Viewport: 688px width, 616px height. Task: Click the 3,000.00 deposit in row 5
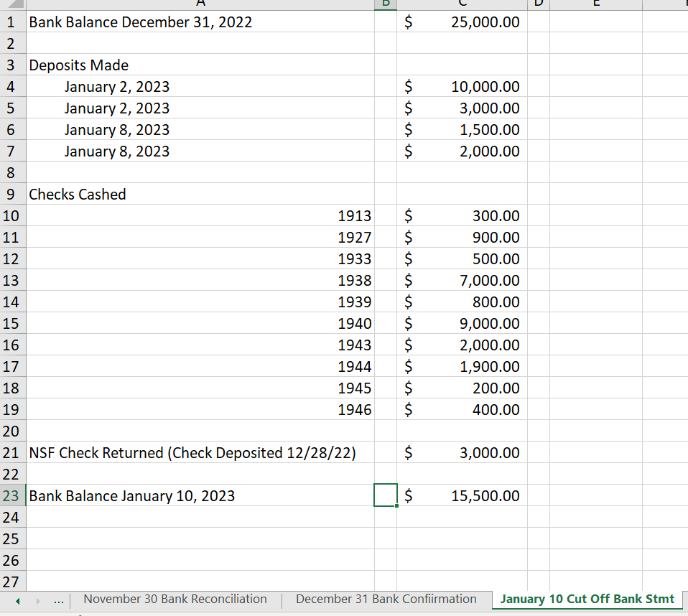click(462, 108)
